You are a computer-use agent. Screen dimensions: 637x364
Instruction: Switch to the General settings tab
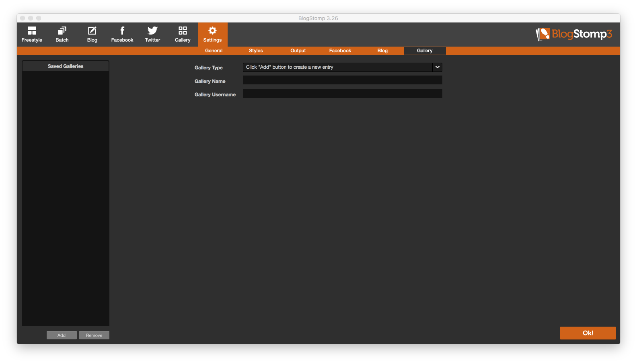(x=214, y=51)
